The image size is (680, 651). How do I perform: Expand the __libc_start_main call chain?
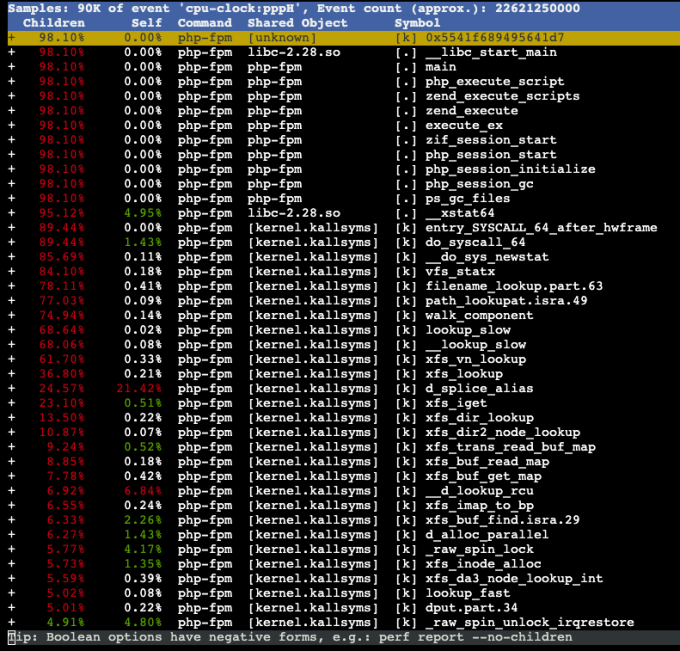coord(12,52)
